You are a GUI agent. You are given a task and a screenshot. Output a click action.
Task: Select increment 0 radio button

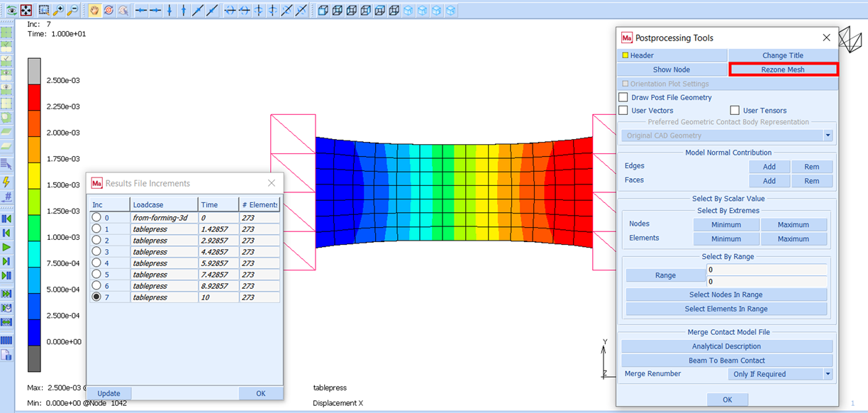(96, 218)
